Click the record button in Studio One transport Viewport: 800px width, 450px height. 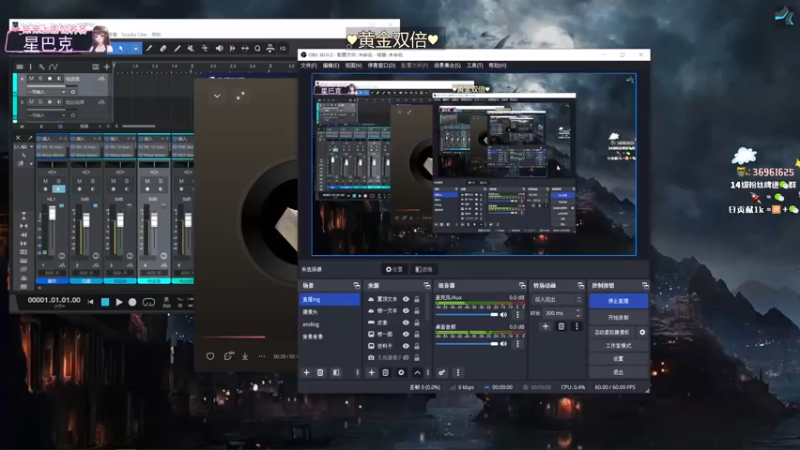coord(132,302)
